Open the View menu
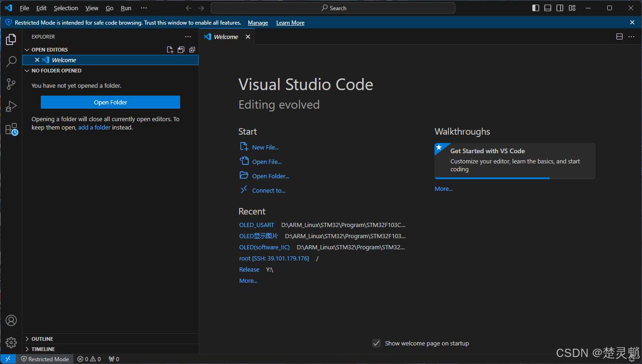This screenshot has height=364, width=642. 92,8
